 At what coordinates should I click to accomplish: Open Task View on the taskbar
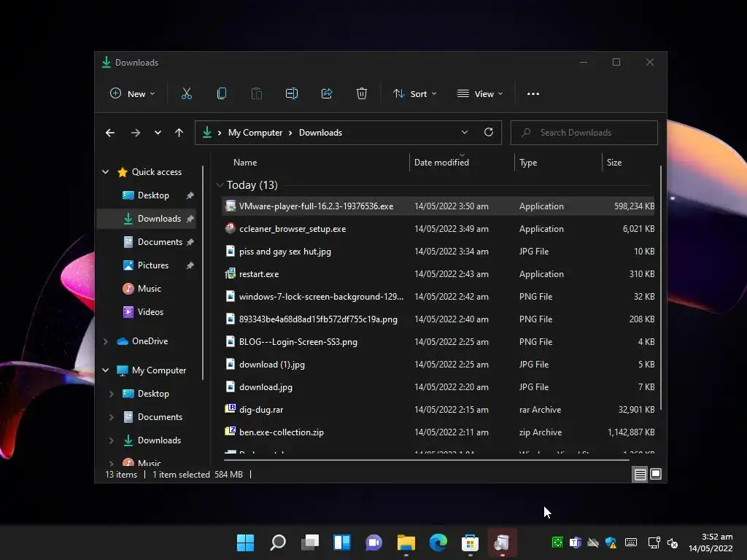[309, 542]
